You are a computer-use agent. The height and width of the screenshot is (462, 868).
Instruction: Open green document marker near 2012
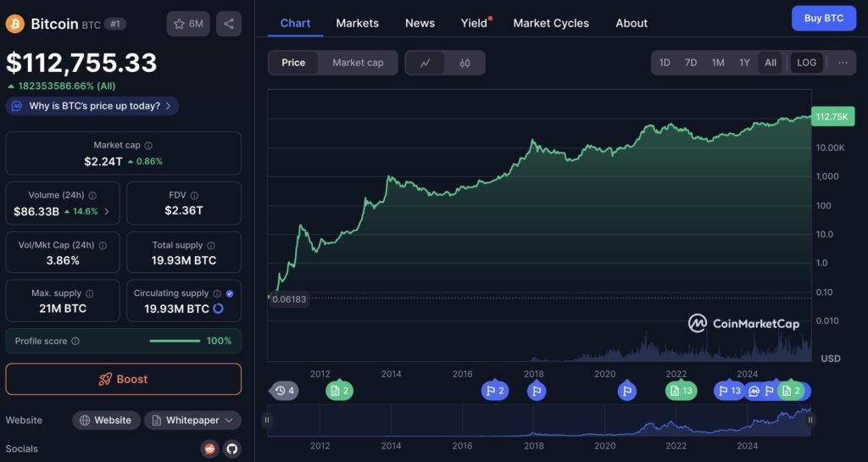coord(339,391)
